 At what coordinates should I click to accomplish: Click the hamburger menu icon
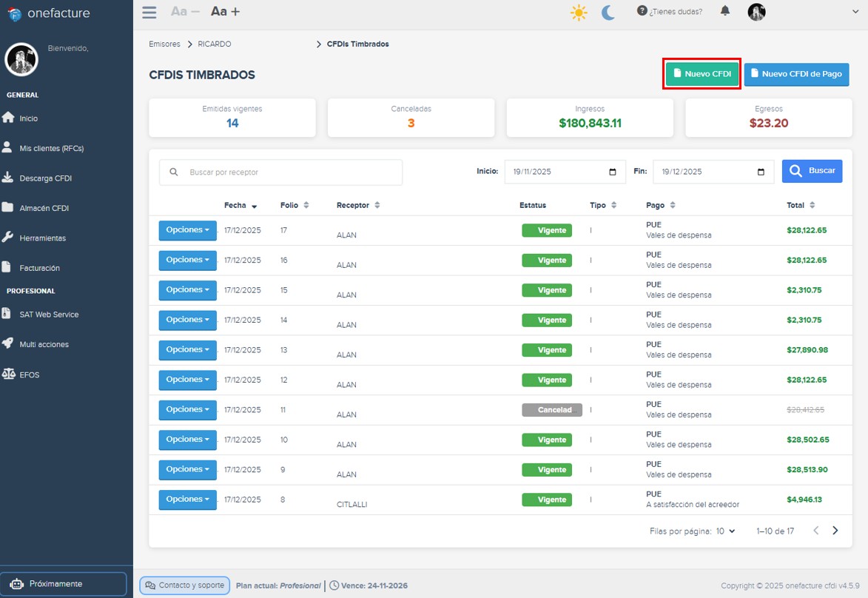pos(149,12)
